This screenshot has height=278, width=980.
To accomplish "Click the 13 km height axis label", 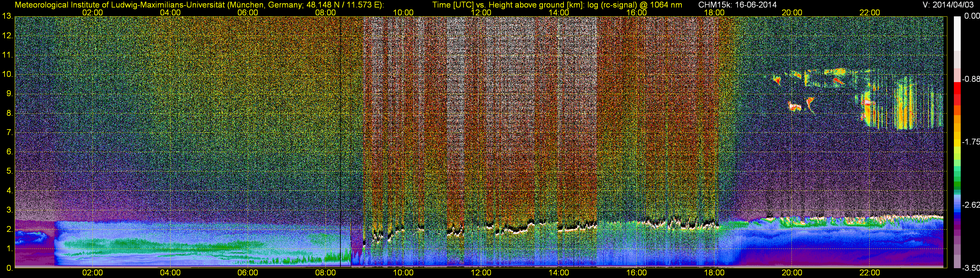I will coord(7,16).
